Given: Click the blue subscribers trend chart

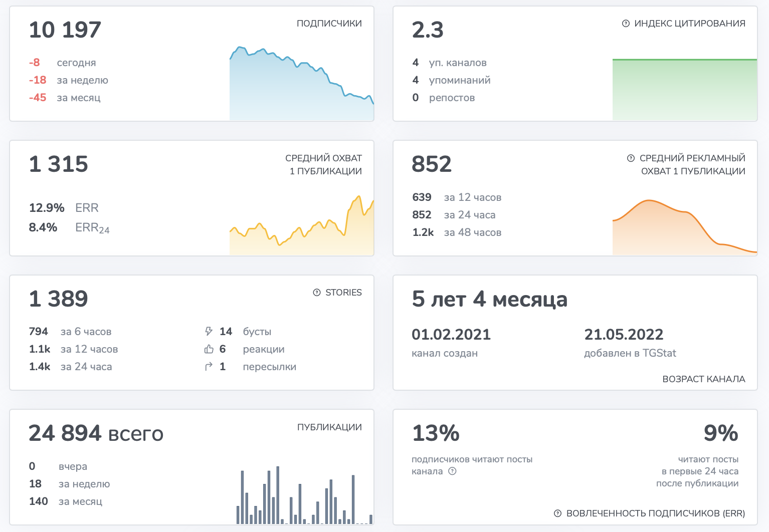Looking at the screenshot, I should click(302, 83).
